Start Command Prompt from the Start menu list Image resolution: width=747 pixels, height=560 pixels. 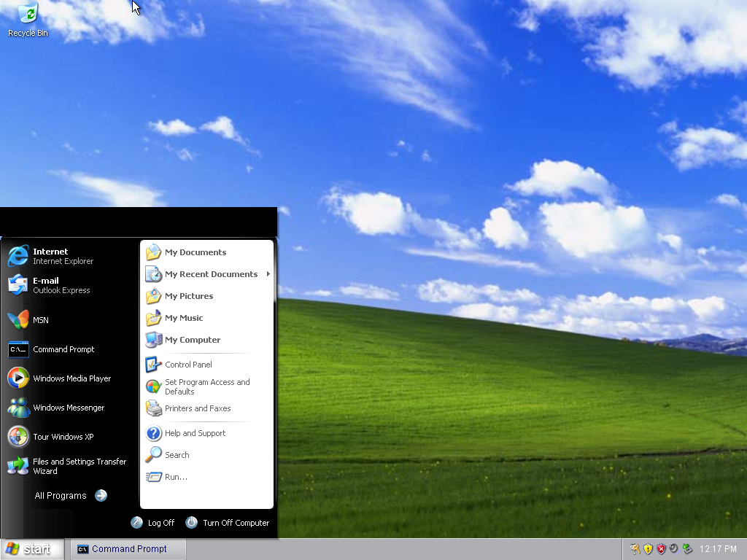(69, 349)
